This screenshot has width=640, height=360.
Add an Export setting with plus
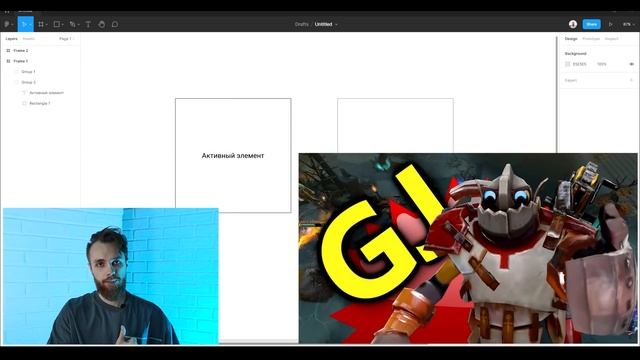631,80
